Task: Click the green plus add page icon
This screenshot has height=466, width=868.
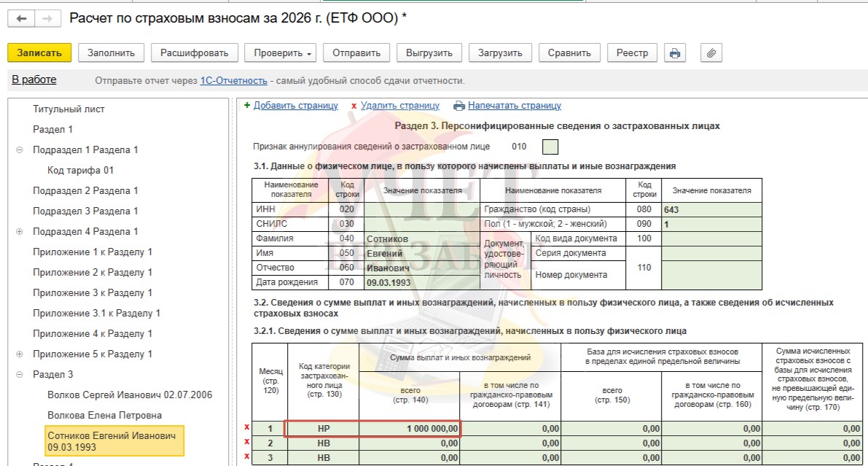Action: point(247,105)
